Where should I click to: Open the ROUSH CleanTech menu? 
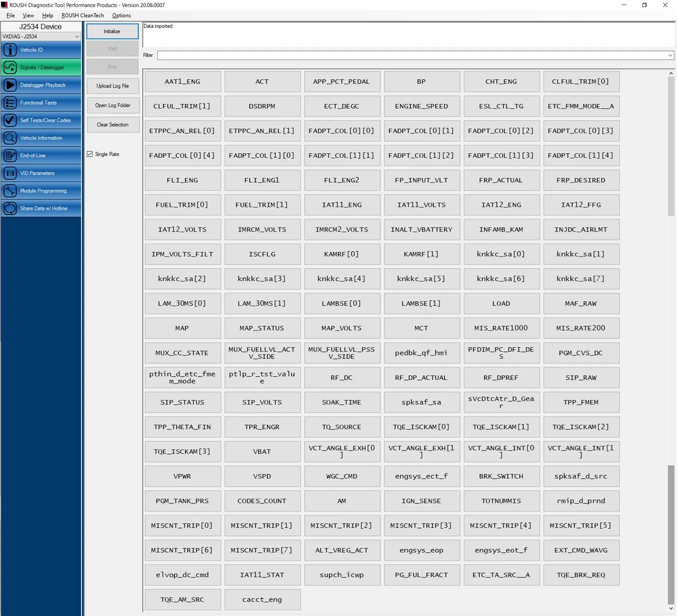click(x=82, y=15)
